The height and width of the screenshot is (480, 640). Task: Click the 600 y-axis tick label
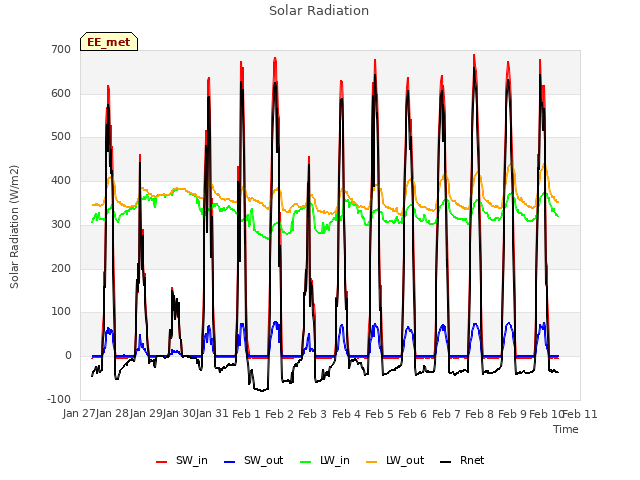click(x=61, y=93)
